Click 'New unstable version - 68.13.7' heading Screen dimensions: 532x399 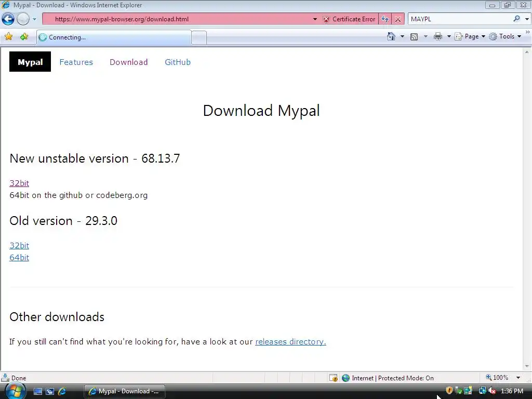[95, 158]
